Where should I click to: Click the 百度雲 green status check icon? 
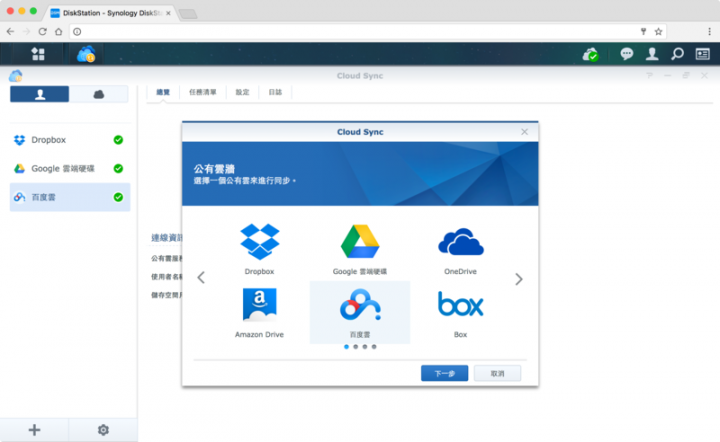coord(118,197)
